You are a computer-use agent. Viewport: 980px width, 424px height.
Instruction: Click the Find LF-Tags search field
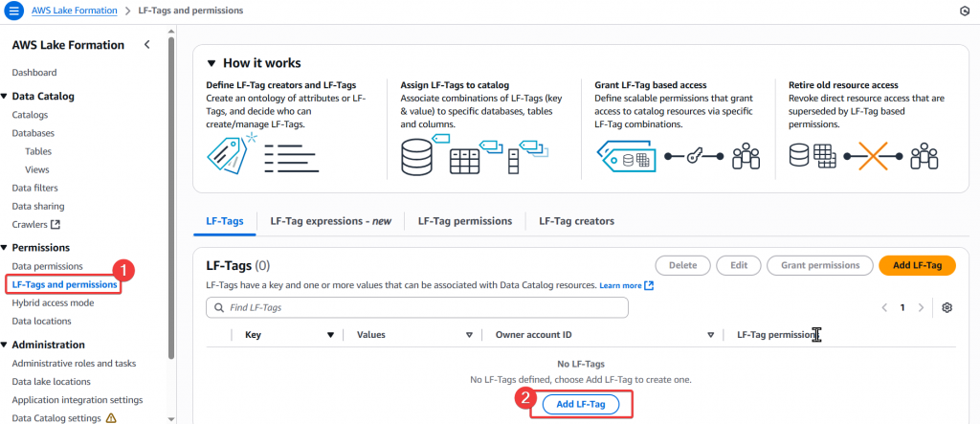click(x=417, y=307)
